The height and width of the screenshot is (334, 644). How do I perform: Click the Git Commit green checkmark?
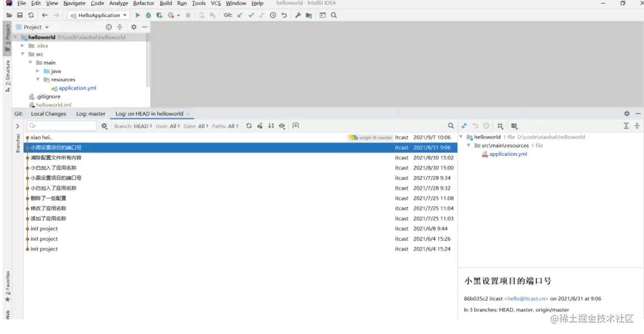(251, 16)
